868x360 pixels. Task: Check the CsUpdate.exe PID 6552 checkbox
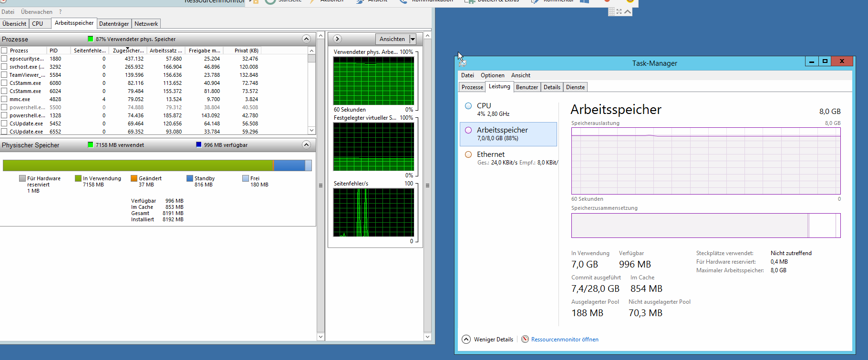[4, 132]
